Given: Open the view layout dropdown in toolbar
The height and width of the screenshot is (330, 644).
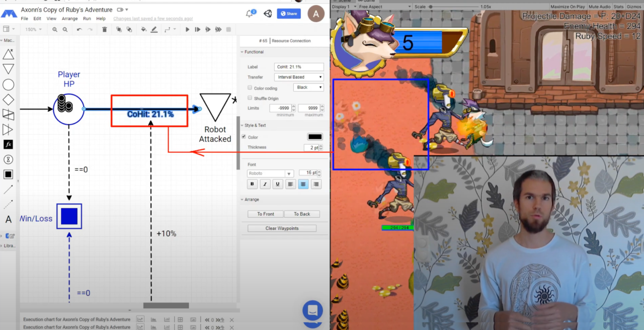Looking at the screenshot, I should [8, 30].
